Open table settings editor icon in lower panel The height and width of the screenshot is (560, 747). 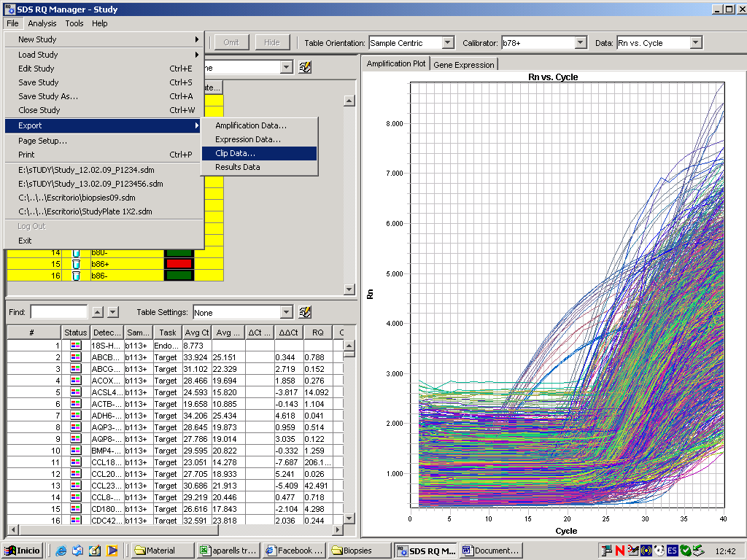pyautogui.click(x=305, y=312)
